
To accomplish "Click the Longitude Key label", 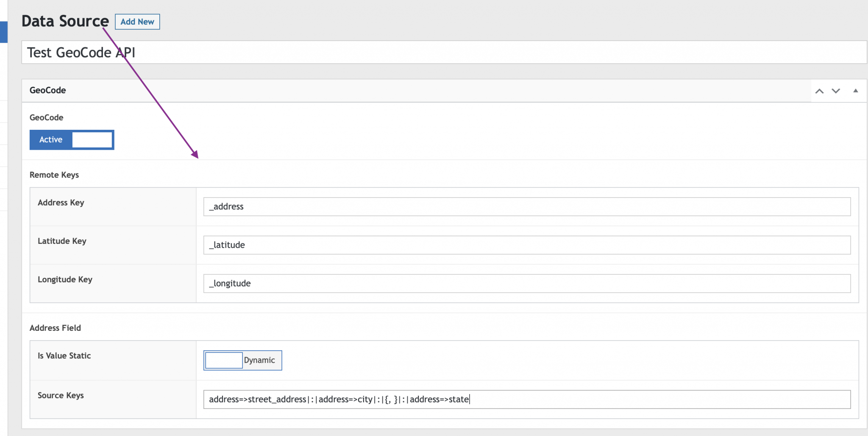I will pyautogui.click(x=65, y=279).
